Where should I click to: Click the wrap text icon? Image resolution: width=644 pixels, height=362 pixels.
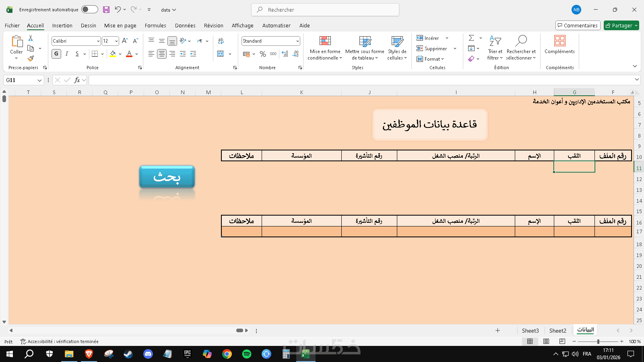(x=221, y=41)
